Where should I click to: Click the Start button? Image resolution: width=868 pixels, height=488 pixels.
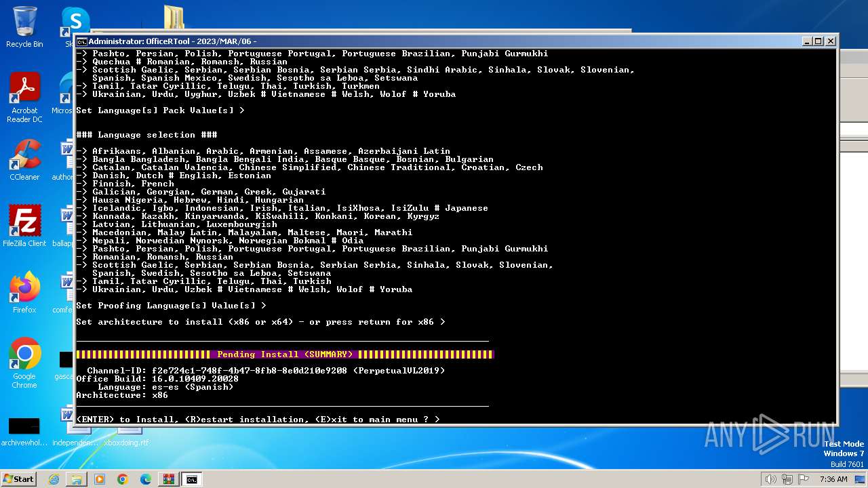19,479
